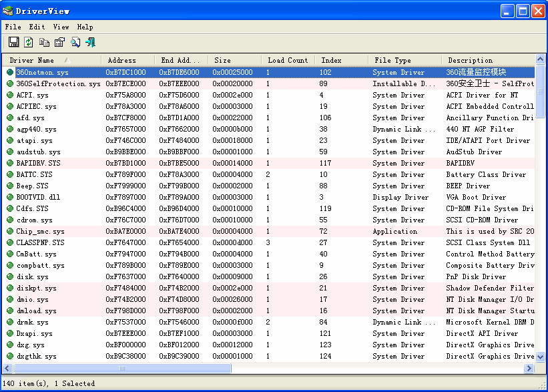Click the Exit toolbar icon

click(91, 42)
